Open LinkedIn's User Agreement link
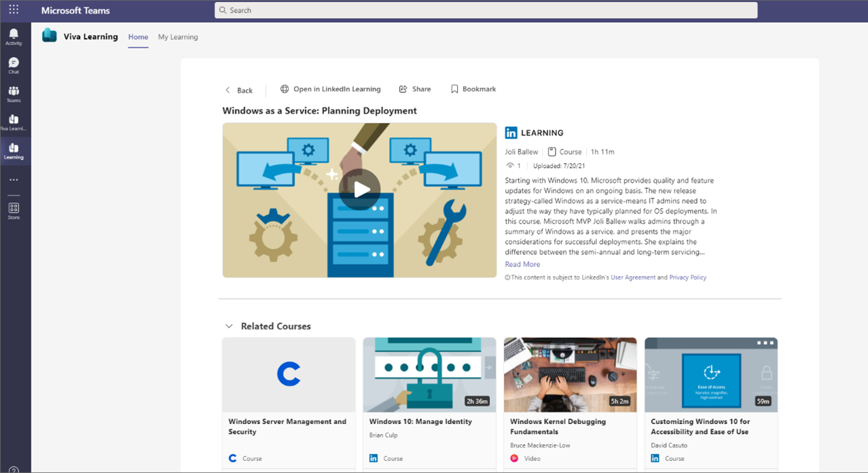Screen dimensions: 868x473 tap(633, 277)
